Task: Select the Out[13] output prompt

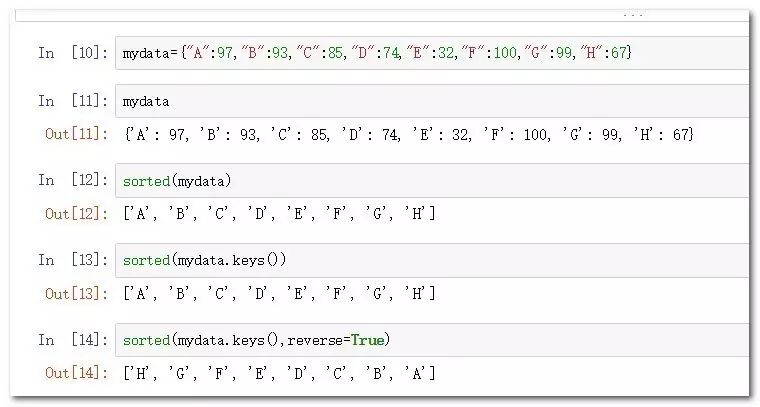Action: (77, 293)
